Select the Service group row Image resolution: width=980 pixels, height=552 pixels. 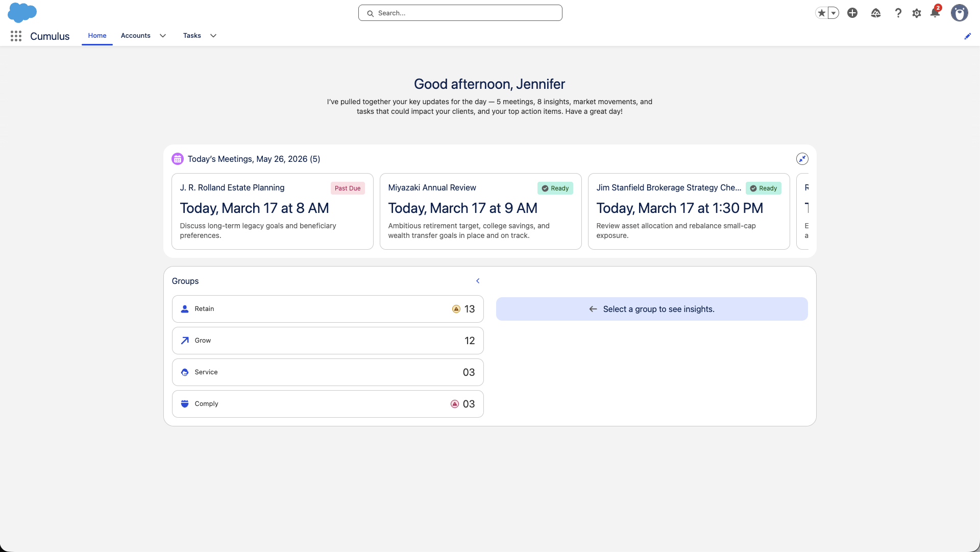coord(328,372)
